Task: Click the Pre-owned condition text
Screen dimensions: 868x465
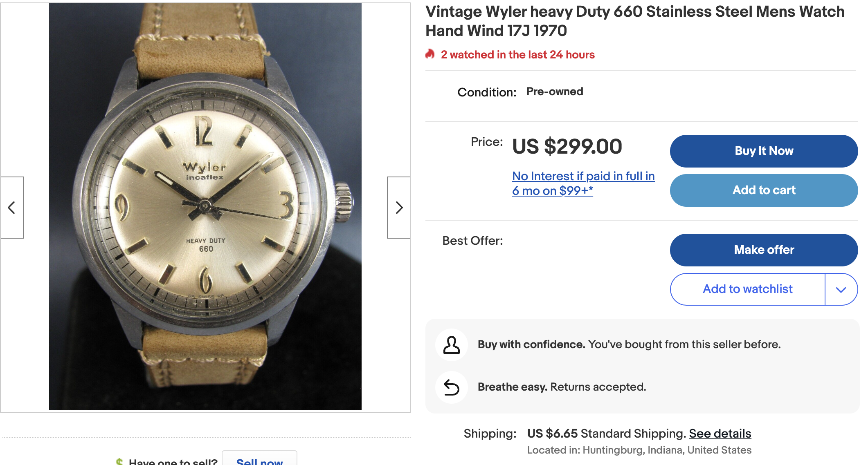Action: (x=555, y=92)
